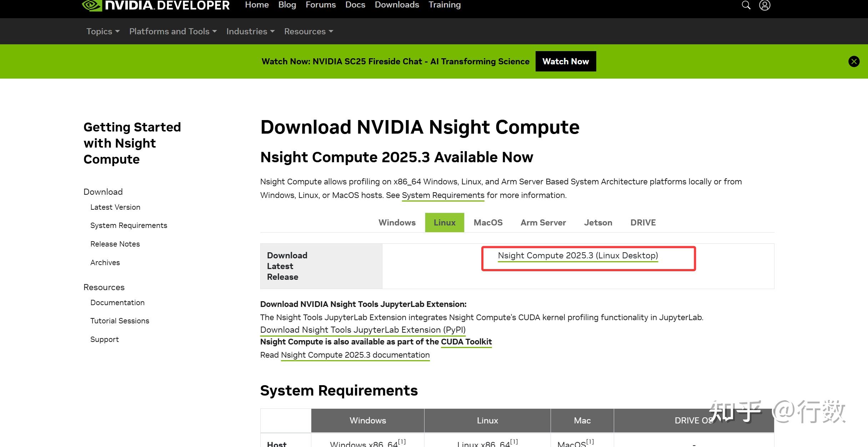Select the Arm Server tab
The image size is (868, 447).
[x=543, y=222]
